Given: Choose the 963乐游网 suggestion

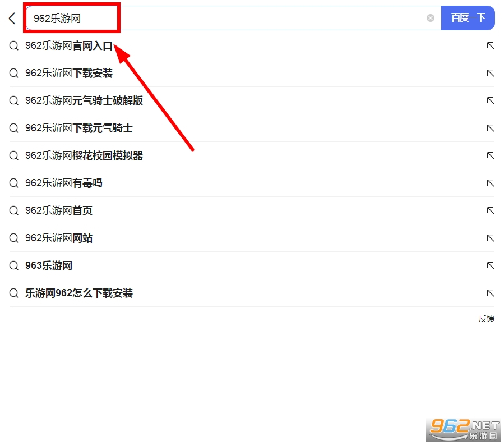Looking at the screenshot, I should (x=49, y=266).
